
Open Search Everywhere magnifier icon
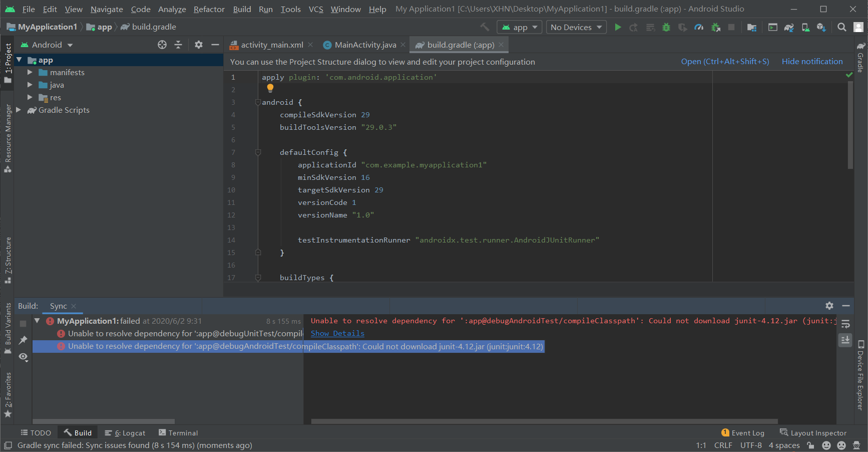[x=842, y=27]
